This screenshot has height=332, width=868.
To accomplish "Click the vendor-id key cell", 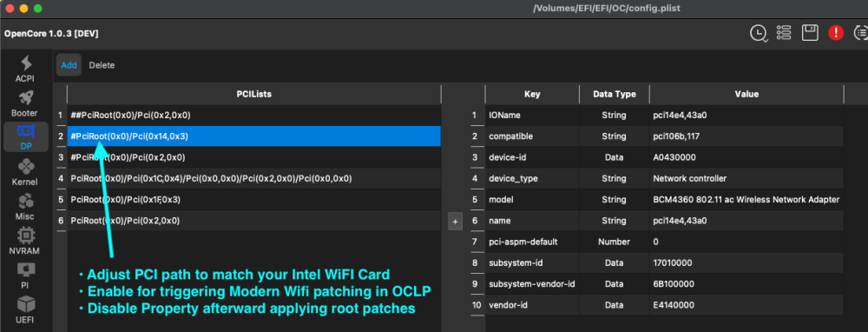I will pos(532,305).
